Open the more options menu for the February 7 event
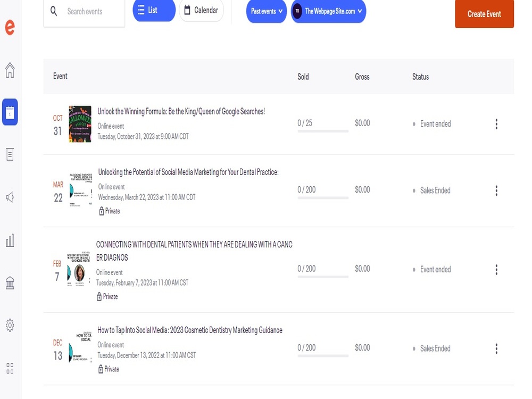532x399 pixels. click(496, 270)
